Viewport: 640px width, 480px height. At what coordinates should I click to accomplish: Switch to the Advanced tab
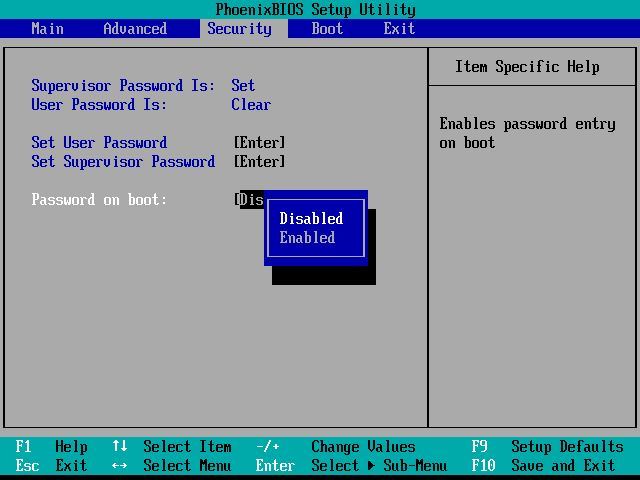coord(135,29)
